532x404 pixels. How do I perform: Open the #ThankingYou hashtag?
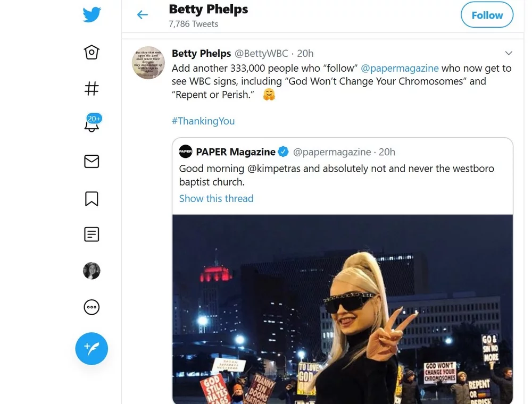tap(203, 121)
